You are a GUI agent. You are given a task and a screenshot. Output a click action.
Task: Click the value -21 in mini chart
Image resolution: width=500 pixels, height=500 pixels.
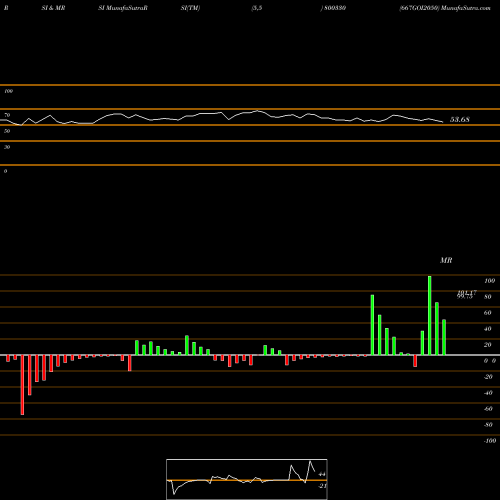click(x=322, y=486)
